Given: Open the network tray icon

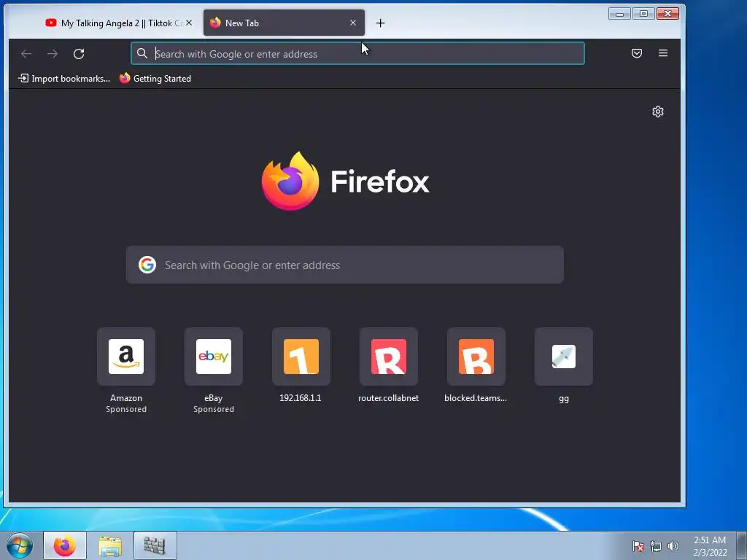Looking at the screenshot, I should (x=656, y=546).
